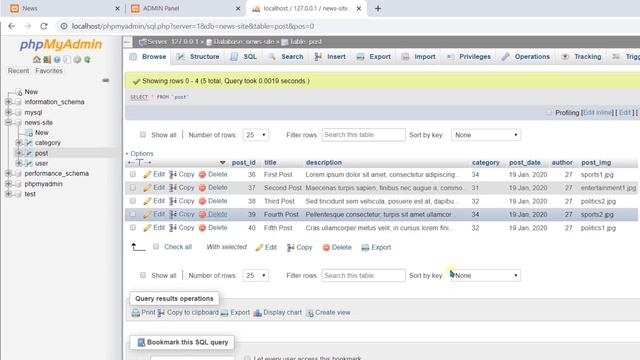This screenshot has height=360, width=640.
Task: Expand performance_schema database node
Action: [x=8, y=173]
